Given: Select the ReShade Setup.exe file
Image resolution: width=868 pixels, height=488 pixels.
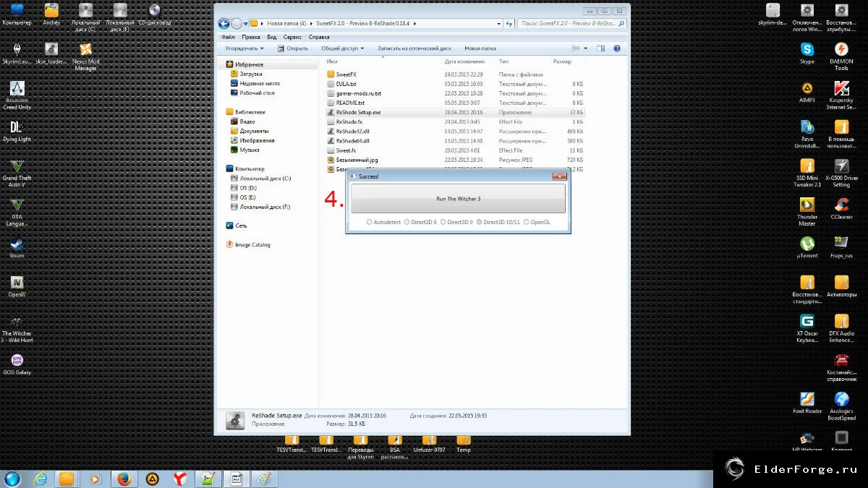Looking at the screenshot, I should click(455, 112).
